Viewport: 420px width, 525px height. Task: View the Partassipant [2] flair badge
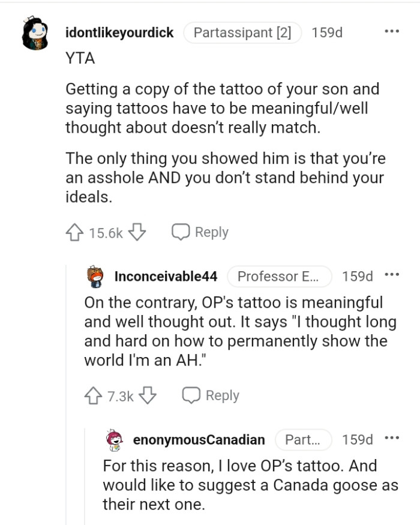click(242, 33)
